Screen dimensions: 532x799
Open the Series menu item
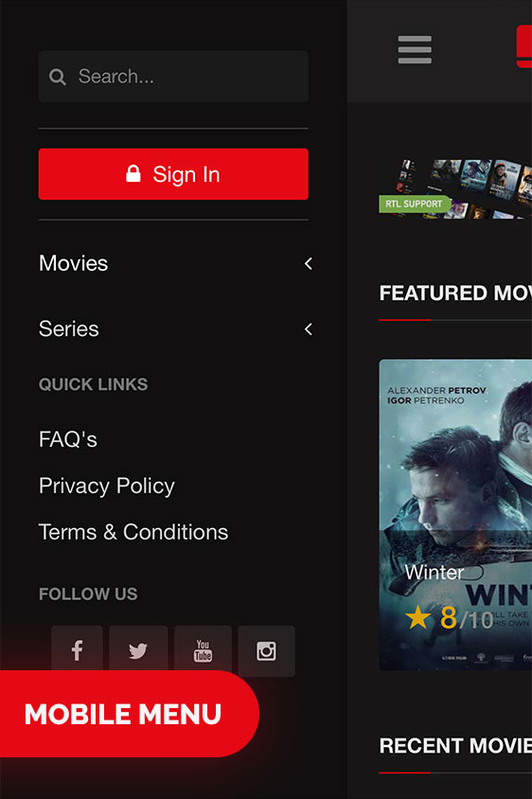(x=69, y=329)
